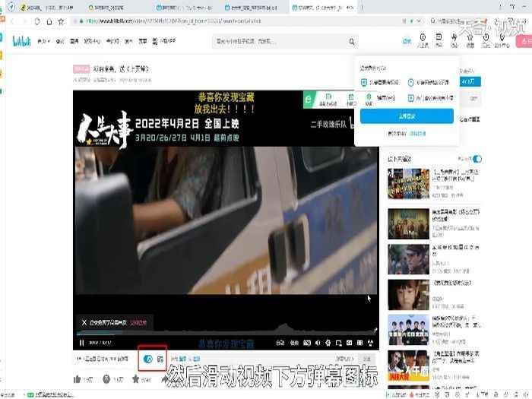Open danmaku settings icon next to switch
532x399 pixels.
[x=160, y=359]
